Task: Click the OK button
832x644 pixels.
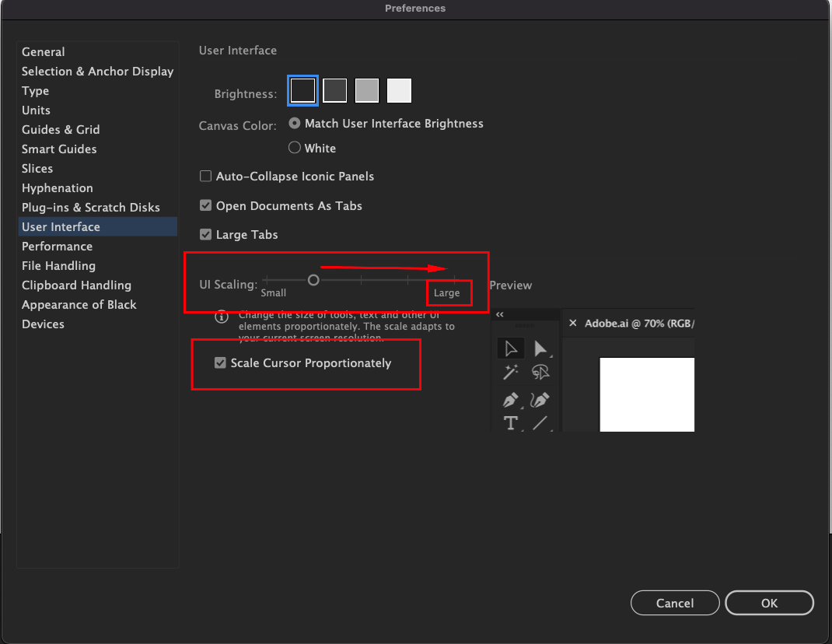Action: click(769, 603)
